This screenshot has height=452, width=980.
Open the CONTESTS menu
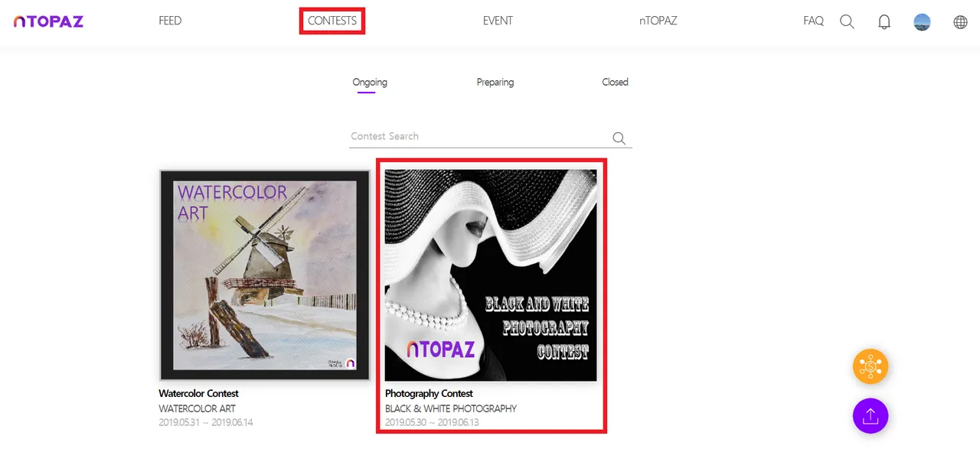pyautogui.click(x=332, y=21)
